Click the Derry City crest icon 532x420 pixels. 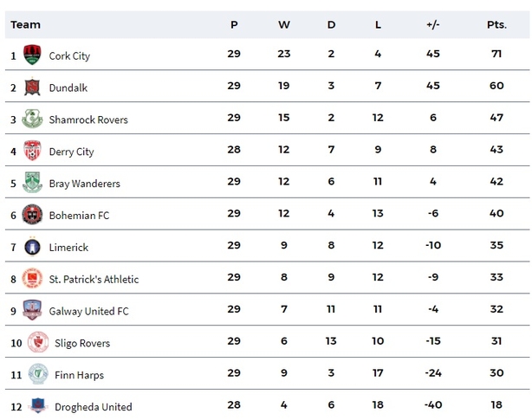tap(32, 151)
